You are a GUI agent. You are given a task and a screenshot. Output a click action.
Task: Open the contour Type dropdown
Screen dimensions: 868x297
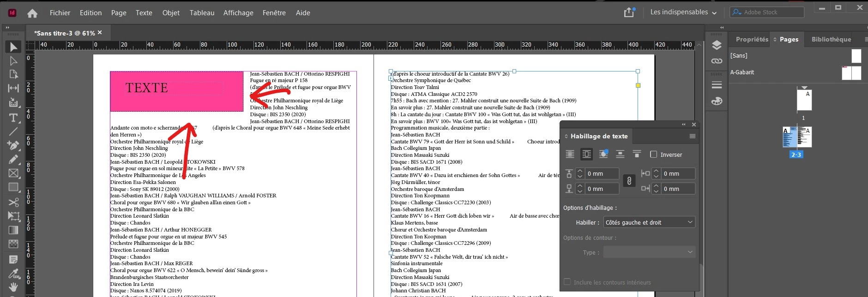click(x=649, y=252)
